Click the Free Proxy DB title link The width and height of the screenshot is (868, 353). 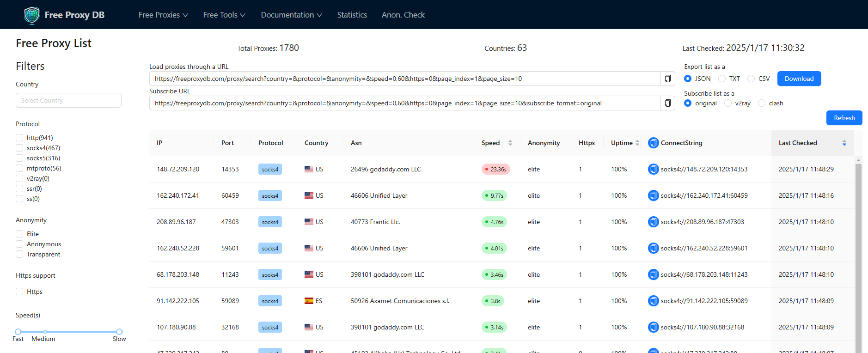click(74, 15)
